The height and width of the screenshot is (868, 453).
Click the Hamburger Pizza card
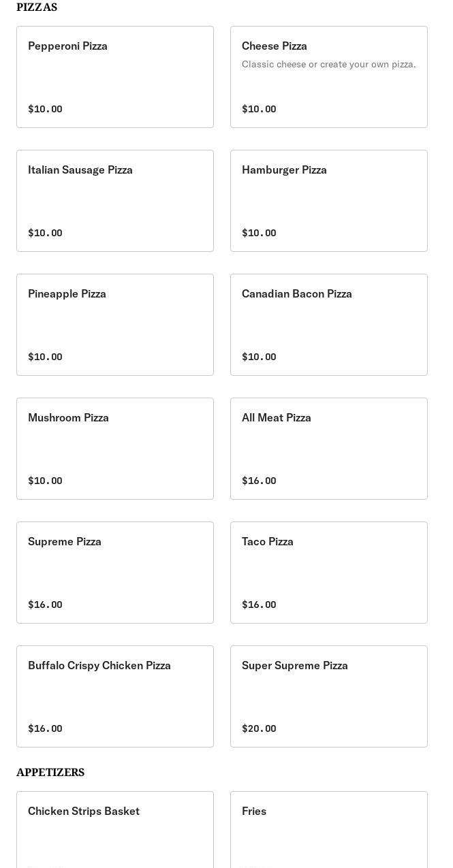328,201
